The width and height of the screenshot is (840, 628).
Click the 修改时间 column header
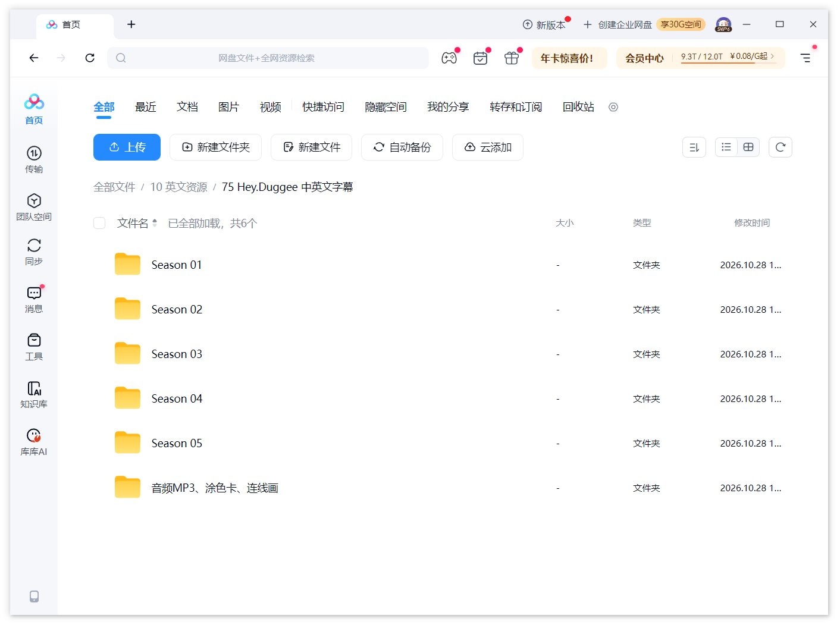pos(752,223)
